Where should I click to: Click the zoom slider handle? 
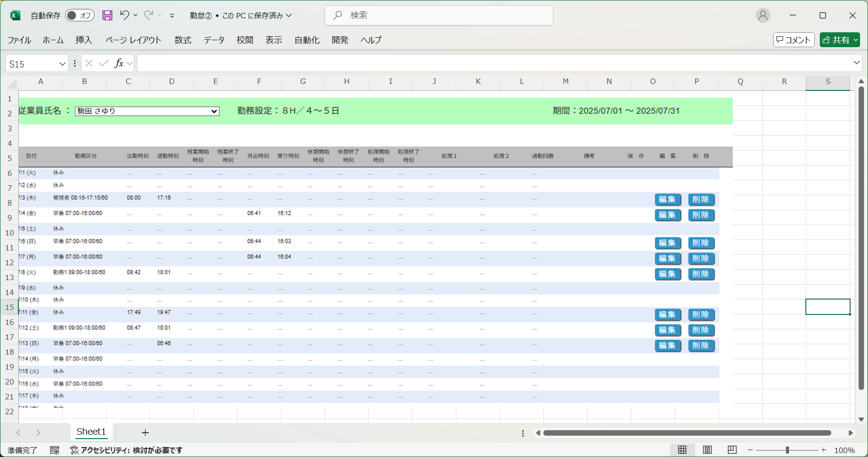(x=787, y=450)
